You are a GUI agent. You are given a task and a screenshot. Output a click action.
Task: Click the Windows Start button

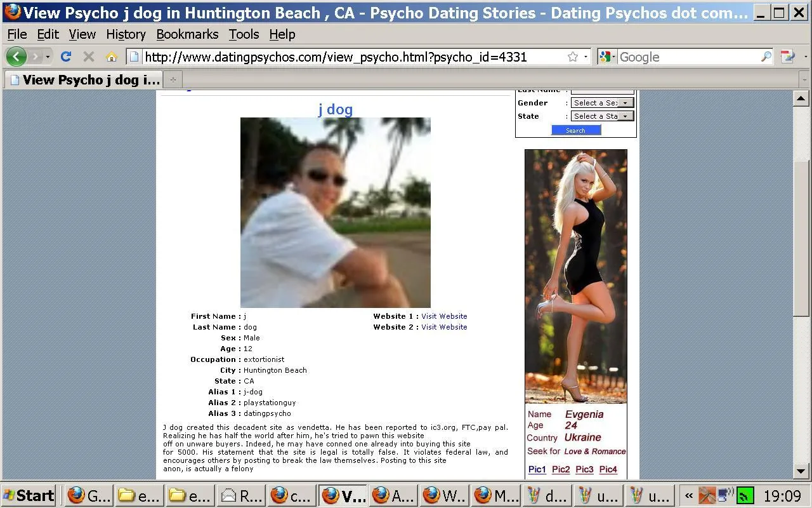pyautogui.click(x=29, y=495)
